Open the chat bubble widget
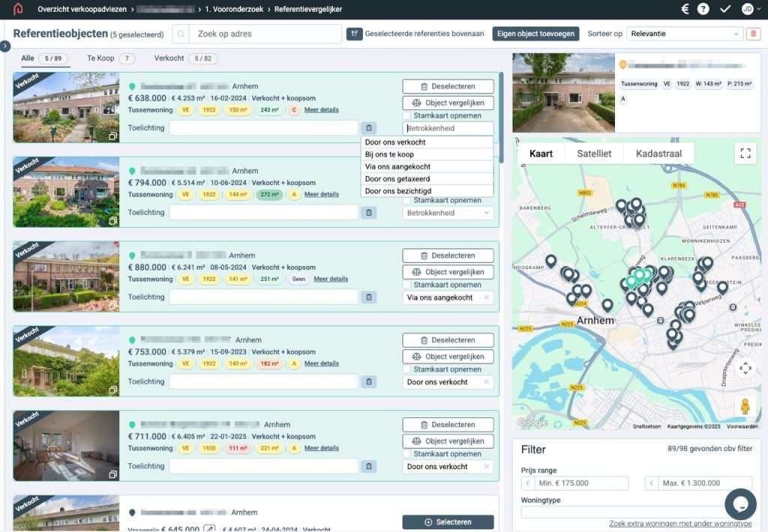 pos(740,504)
